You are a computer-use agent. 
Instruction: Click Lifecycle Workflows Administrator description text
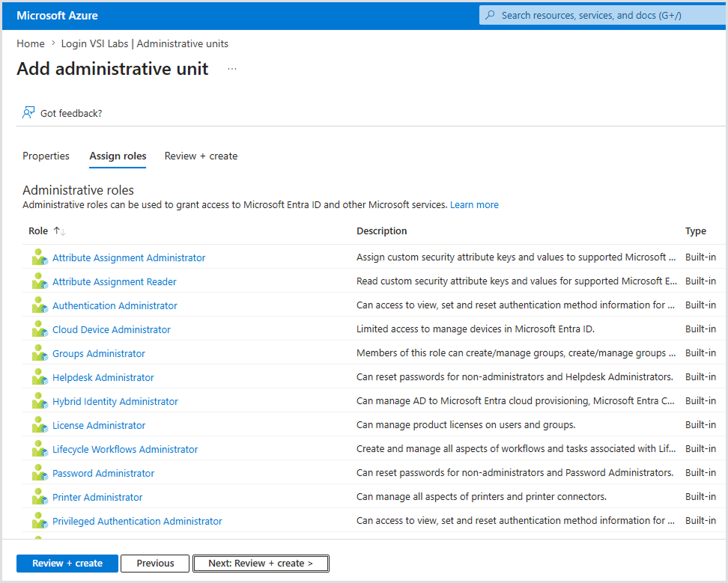point(516,448)
